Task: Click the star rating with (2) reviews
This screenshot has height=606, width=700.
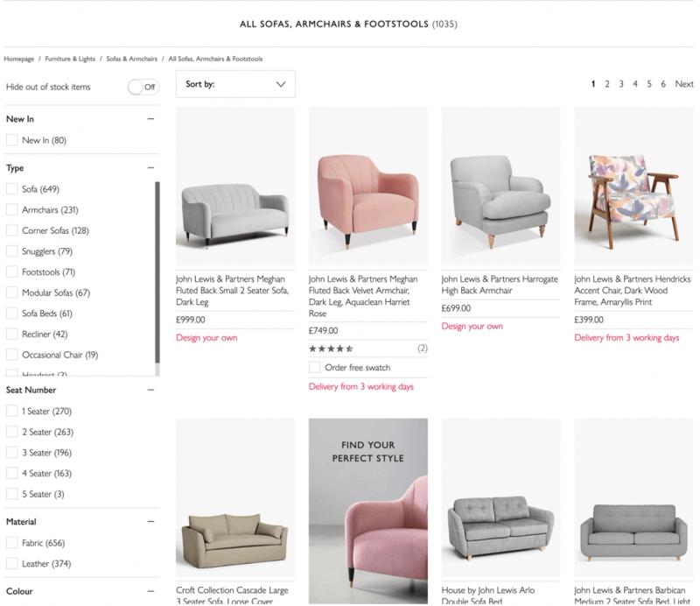Action: 331,349
